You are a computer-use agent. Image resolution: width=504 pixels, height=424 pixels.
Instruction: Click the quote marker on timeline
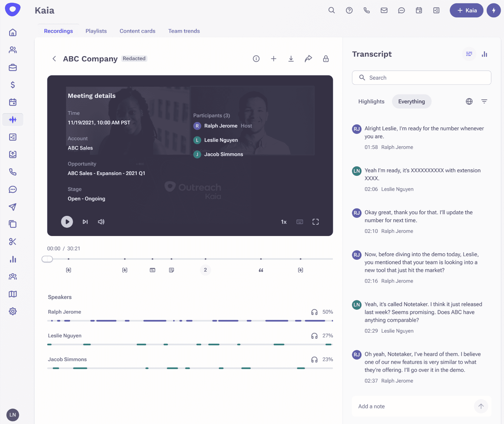point(261,270)
